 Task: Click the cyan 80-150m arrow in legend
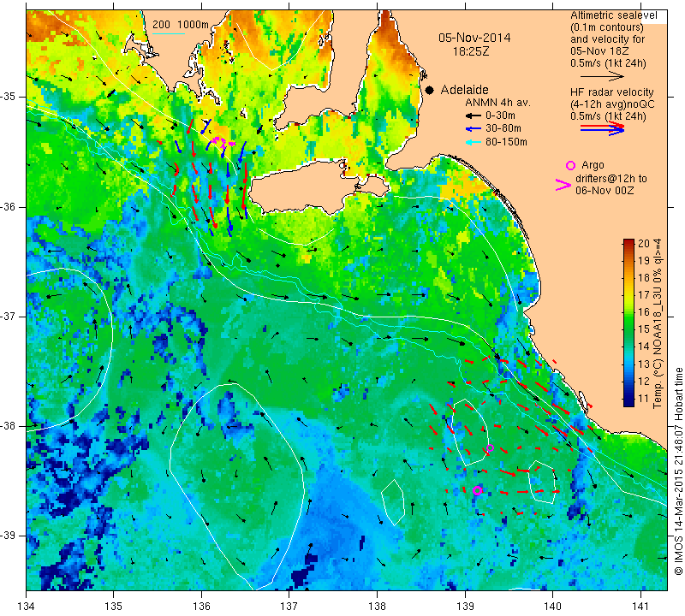[x=473, y=142]
